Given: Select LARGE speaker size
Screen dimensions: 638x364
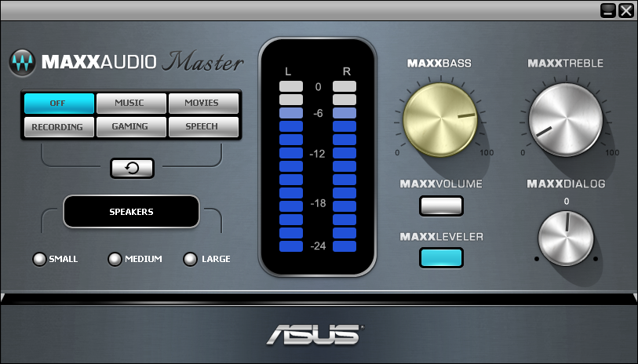Looking at the screenshot, I should 190,259.
